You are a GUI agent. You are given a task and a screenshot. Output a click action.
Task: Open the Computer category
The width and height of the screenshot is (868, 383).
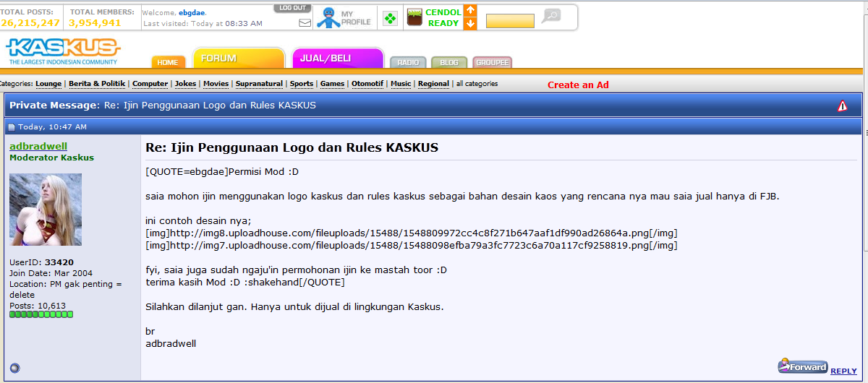point(150,84)
